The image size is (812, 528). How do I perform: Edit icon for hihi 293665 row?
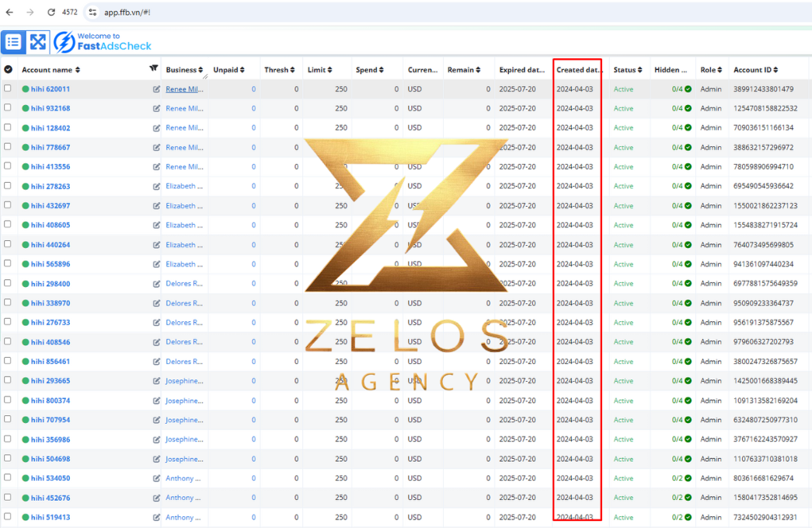(156, 381)
